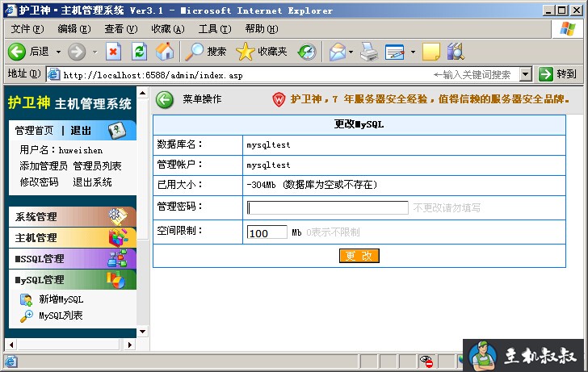
Task: Click the sidebar horizontal scroll right arrow
Action: 130,345
